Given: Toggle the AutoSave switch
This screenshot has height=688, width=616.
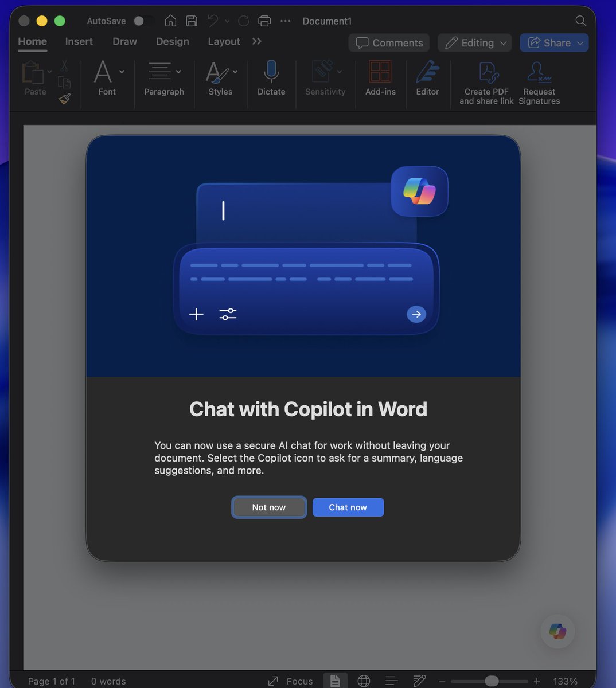Looking at the screenshot, I should coord(143,21).
